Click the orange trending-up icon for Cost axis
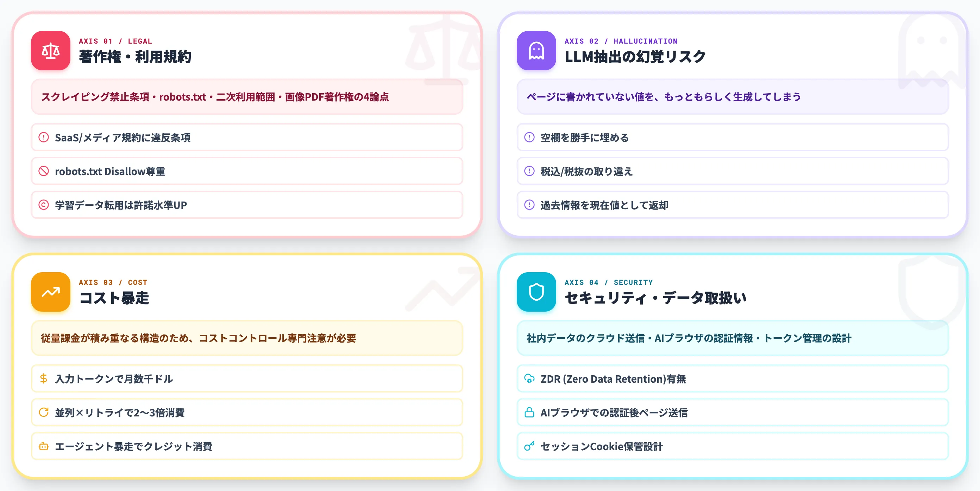The width and height of the screenshot is (980, 491). point(51,292)
